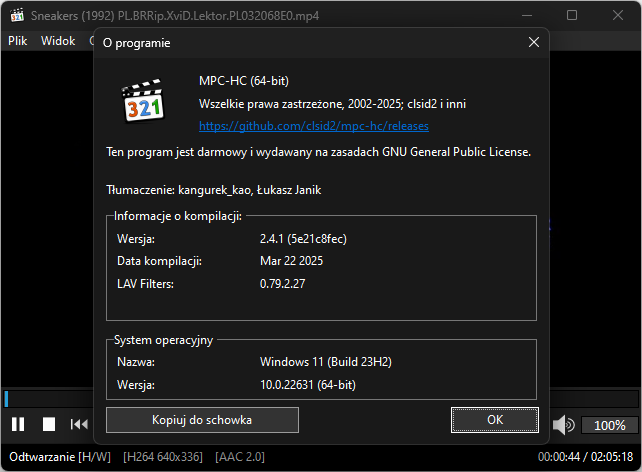Click the copyright line Wszelkie prawa zastrzeżone
The height and width of the screenshot is (472, 642).
332,104
